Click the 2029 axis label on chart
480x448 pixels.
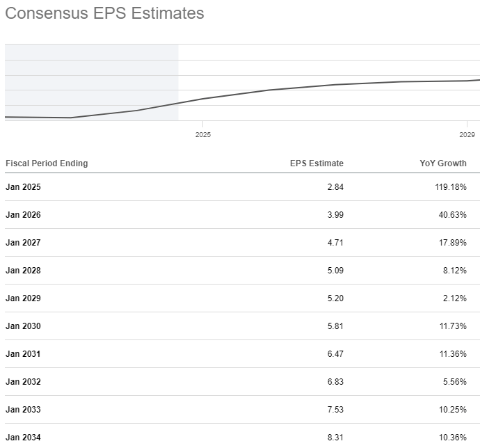pos(467,134)
